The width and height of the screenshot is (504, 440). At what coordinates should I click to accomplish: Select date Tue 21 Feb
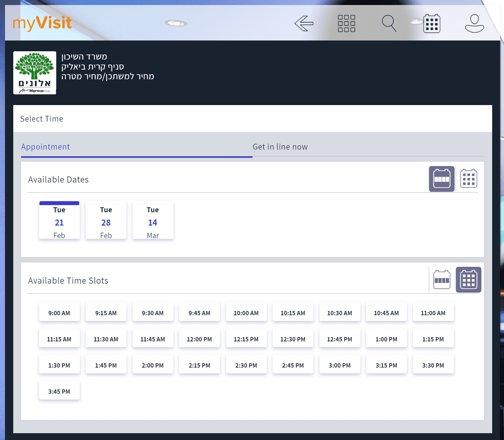pos(59,221)
